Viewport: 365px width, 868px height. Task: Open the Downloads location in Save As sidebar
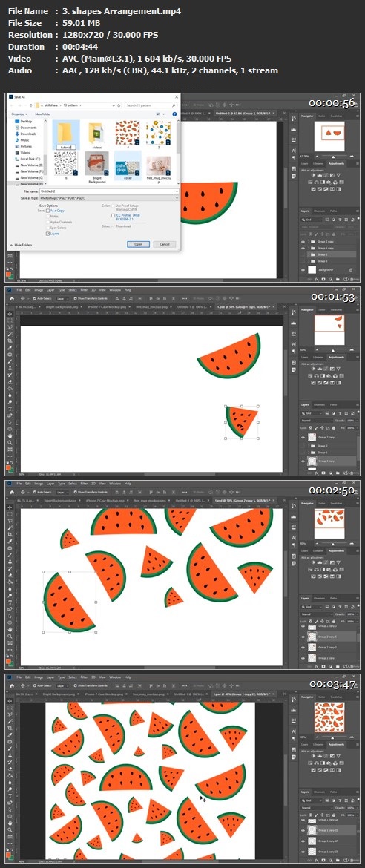click(x=28, y=134)
